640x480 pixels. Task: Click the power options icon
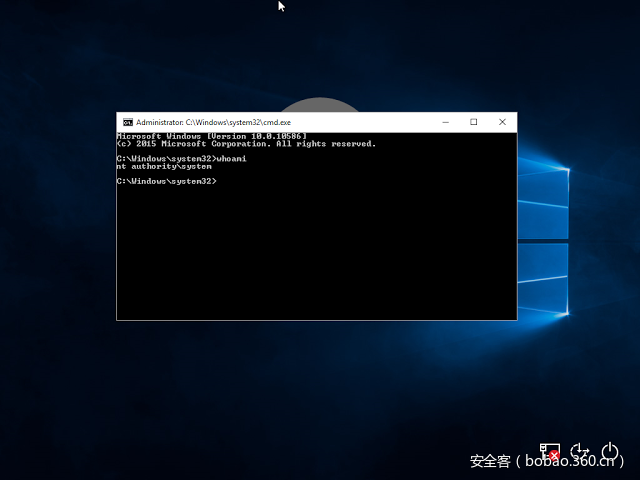611,452
